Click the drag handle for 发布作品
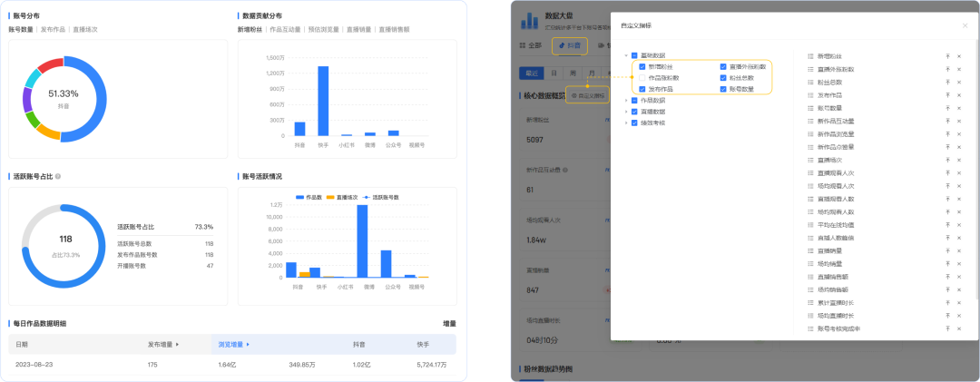The image size is (980, 382). [809, 95]
